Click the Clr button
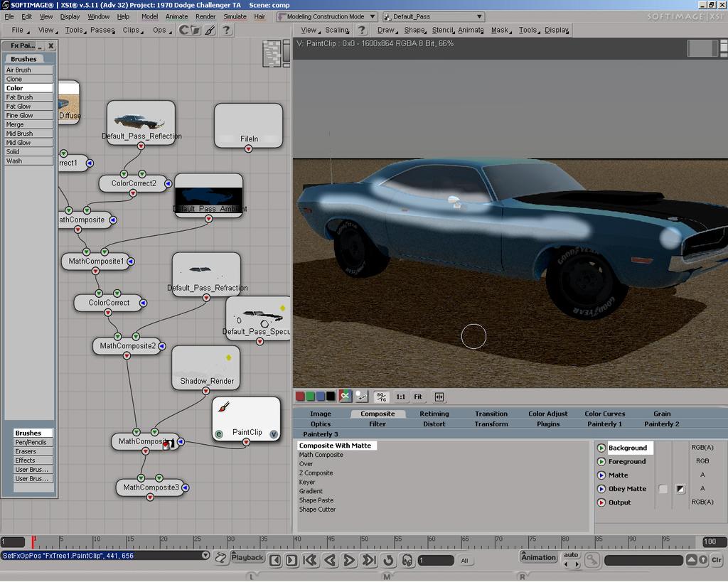The width and height of the screenshot is (728, 582). (717, 560)
